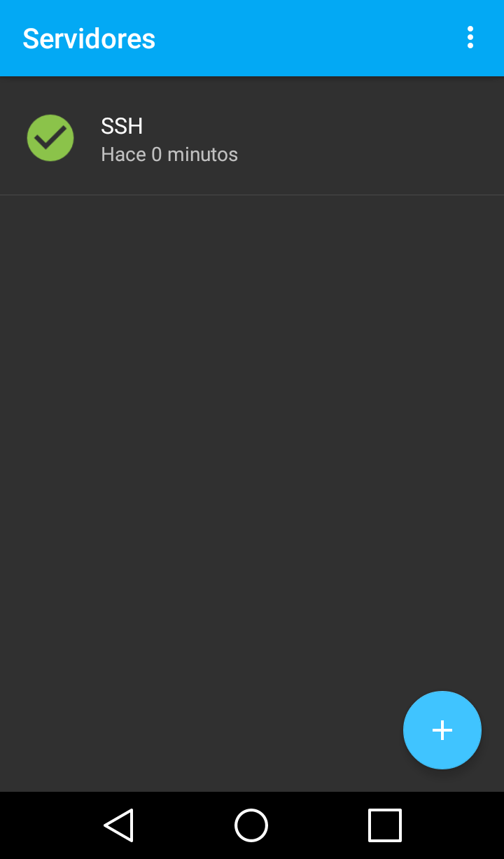Image resolution: width=504 pixels, height=859 pixels.
Task: Select the 'SSH' server name label
Action: tap(122, 126)
